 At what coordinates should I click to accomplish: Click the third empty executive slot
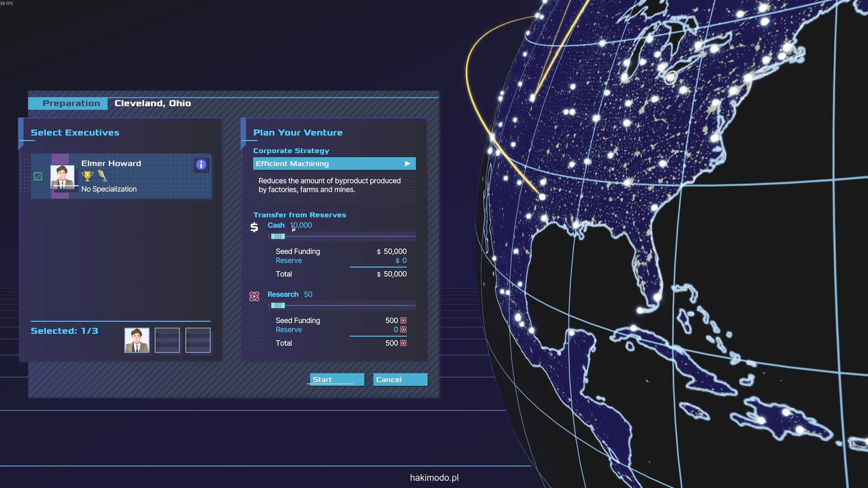tap(198, 340)
